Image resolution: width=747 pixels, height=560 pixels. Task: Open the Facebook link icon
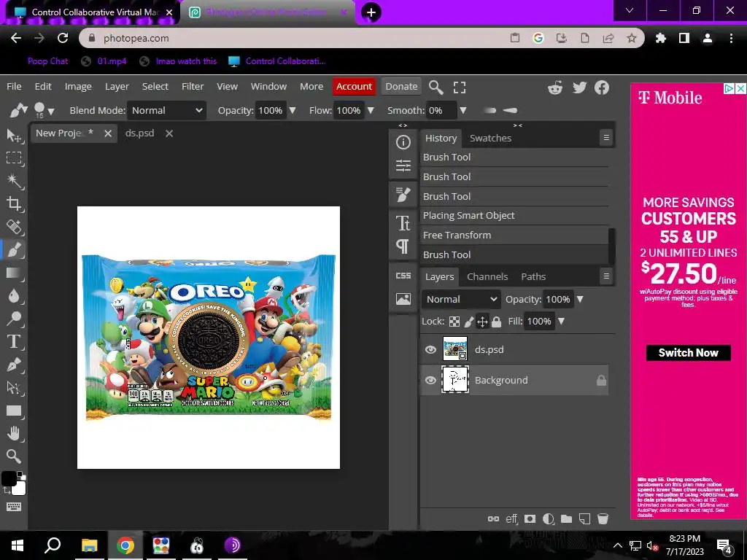602,87
